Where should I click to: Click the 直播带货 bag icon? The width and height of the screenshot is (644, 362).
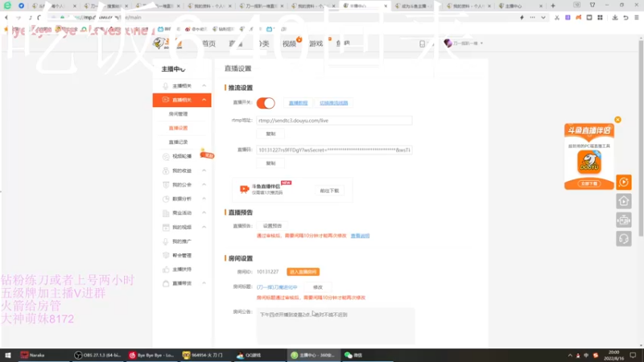click(x=166, y=284)
